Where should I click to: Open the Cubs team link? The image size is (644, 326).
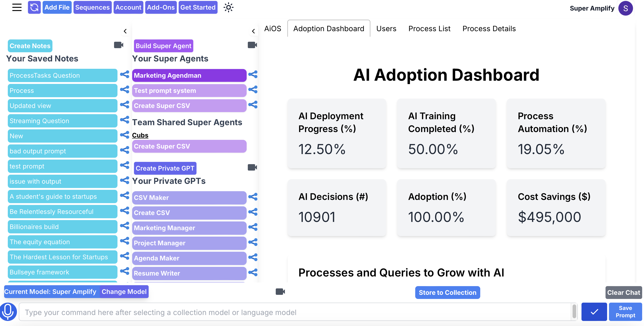140,135
